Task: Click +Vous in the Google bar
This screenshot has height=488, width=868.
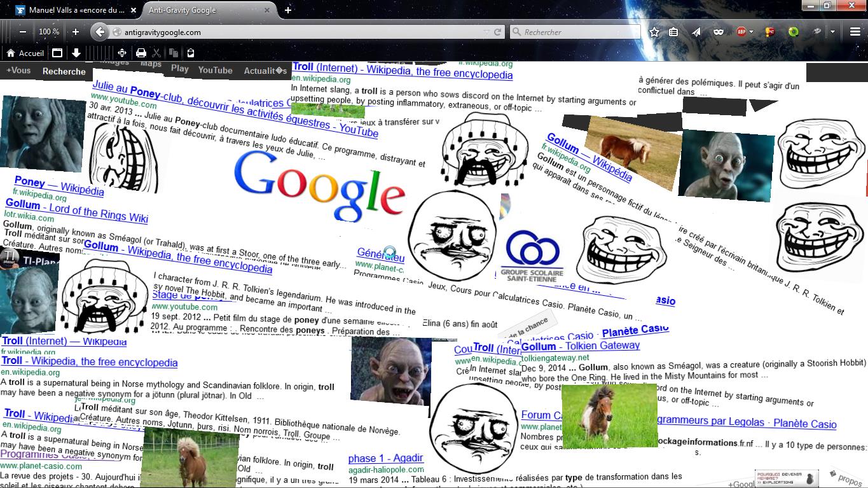Action: pyautogui.click(x=18, y=71)
